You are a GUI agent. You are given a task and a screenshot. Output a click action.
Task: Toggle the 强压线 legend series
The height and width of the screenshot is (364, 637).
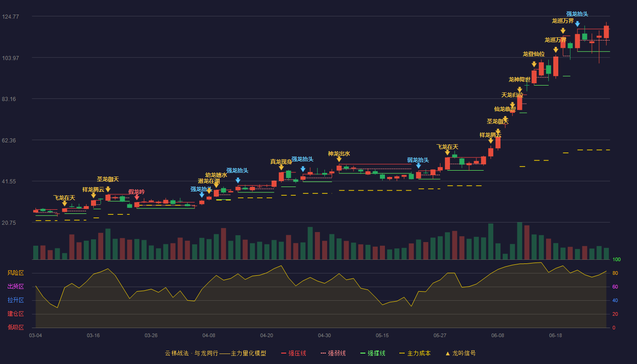[293, 353]
